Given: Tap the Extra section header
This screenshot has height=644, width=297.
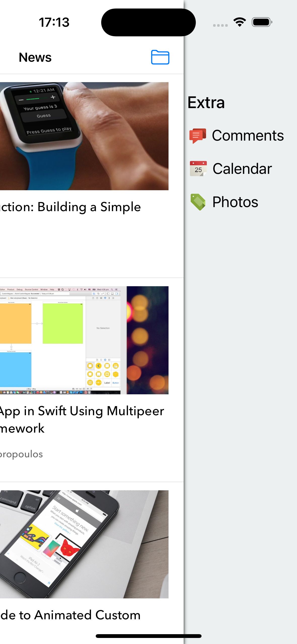Looking at the screenshot, I should pos(206,103).
